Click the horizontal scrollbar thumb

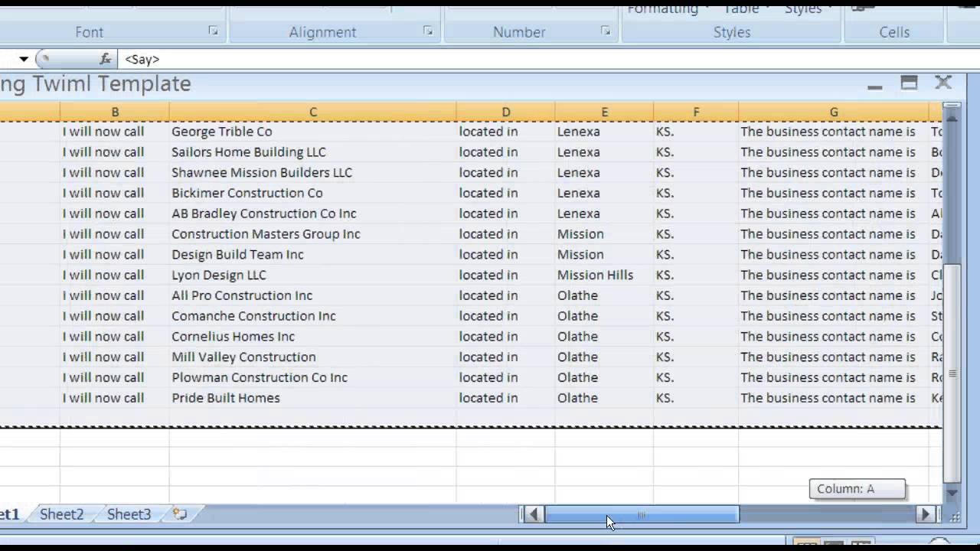coord(642,514)
